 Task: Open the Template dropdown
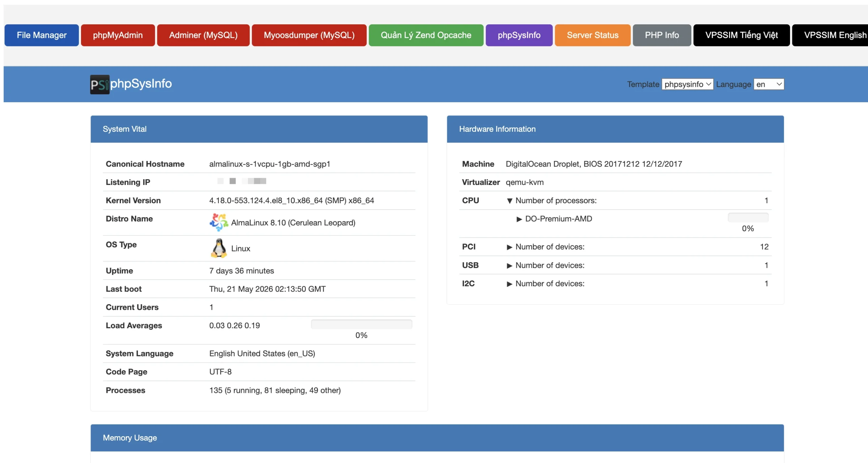687,84
